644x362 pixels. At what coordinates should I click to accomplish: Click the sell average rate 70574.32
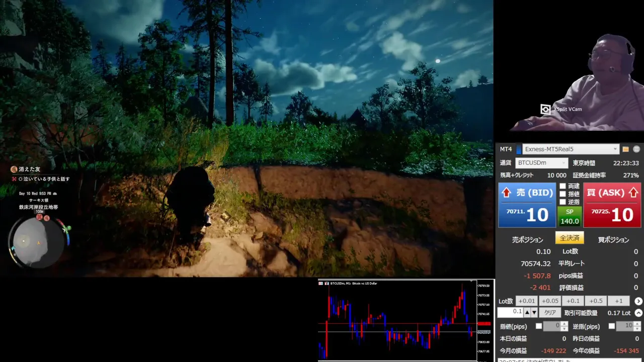coord(535,263)
